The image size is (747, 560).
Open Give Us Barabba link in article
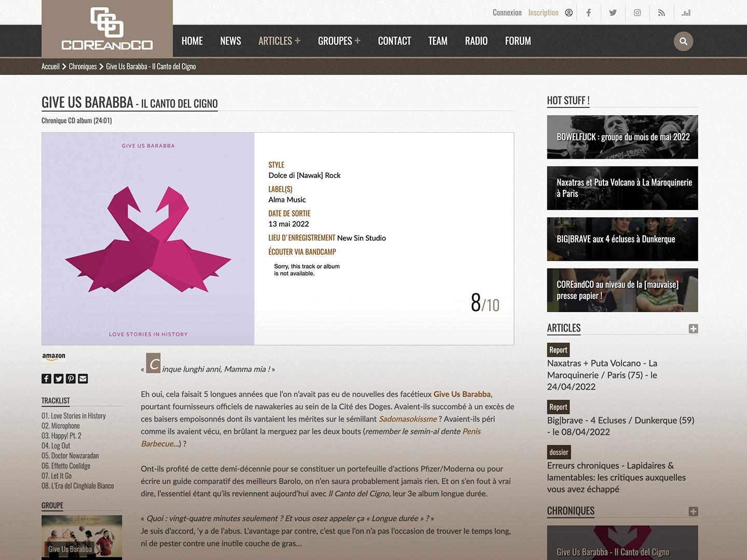point(462,394)
